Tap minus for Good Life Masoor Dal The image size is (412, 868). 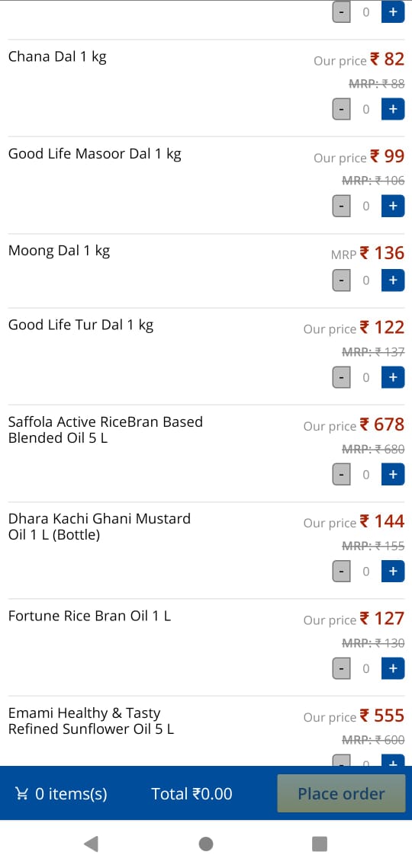[x=341, y=206]
